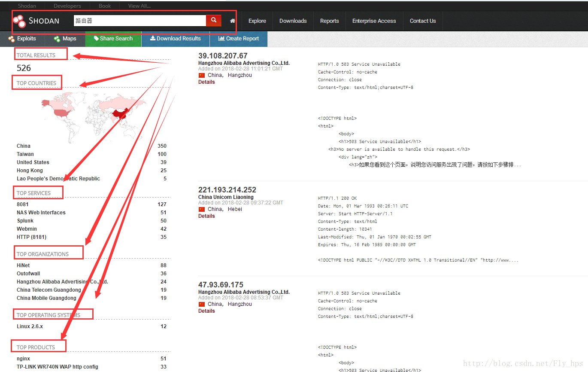Screen dimensions: 588x372
Task: Open IP 221.193.214.252 result
Action: click(227, 190)
